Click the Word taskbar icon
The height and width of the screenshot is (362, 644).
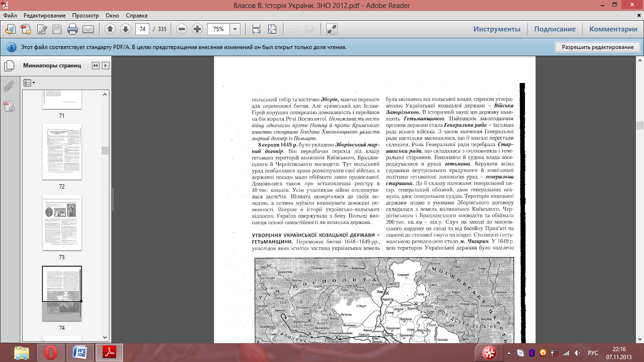80,353
